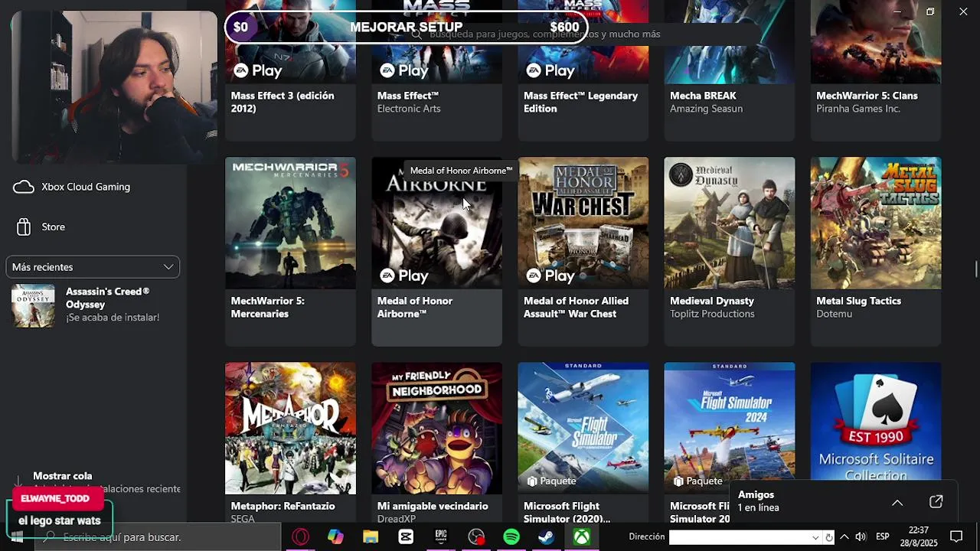Open Copilot from the taskbar
Screen dimensions: 980x551
pyautogui.click(x=335, y=537)
